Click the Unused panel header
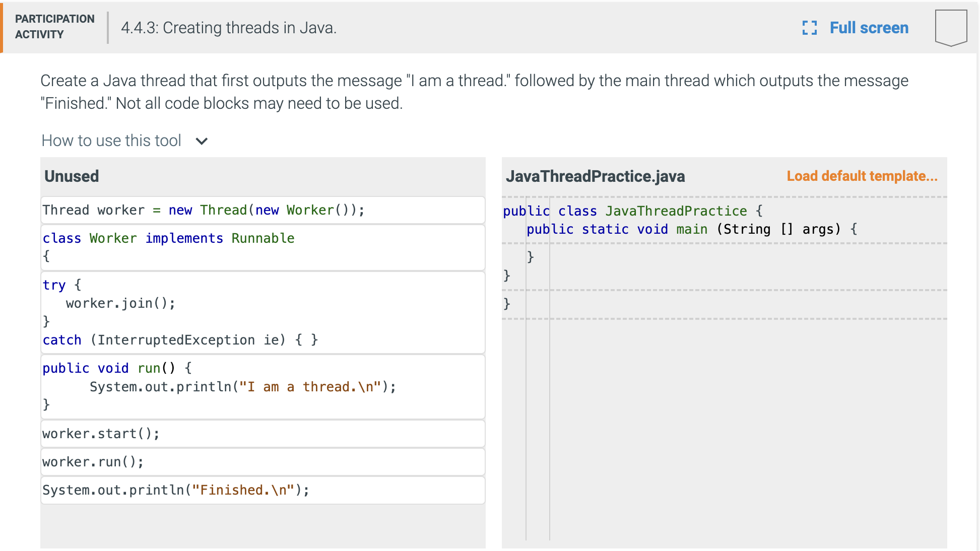Viewport: 980px width, 551px height. click(72, 176)
